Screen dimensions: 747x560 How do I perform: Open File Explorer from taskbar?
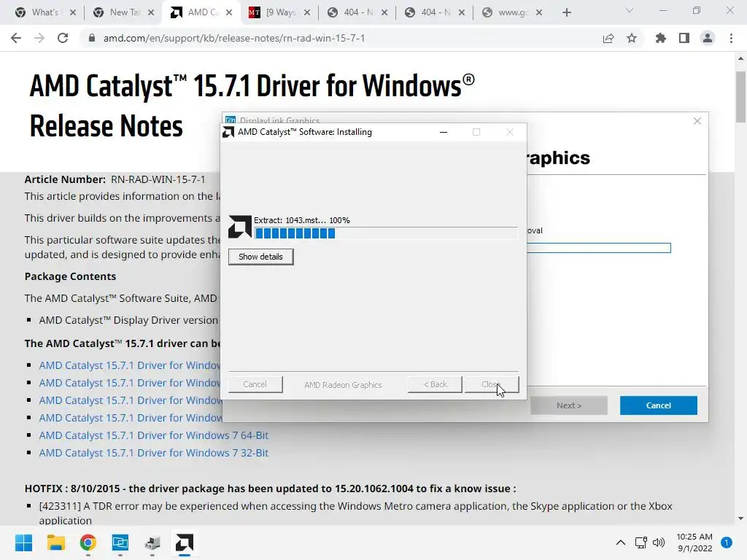click(55, 542)
